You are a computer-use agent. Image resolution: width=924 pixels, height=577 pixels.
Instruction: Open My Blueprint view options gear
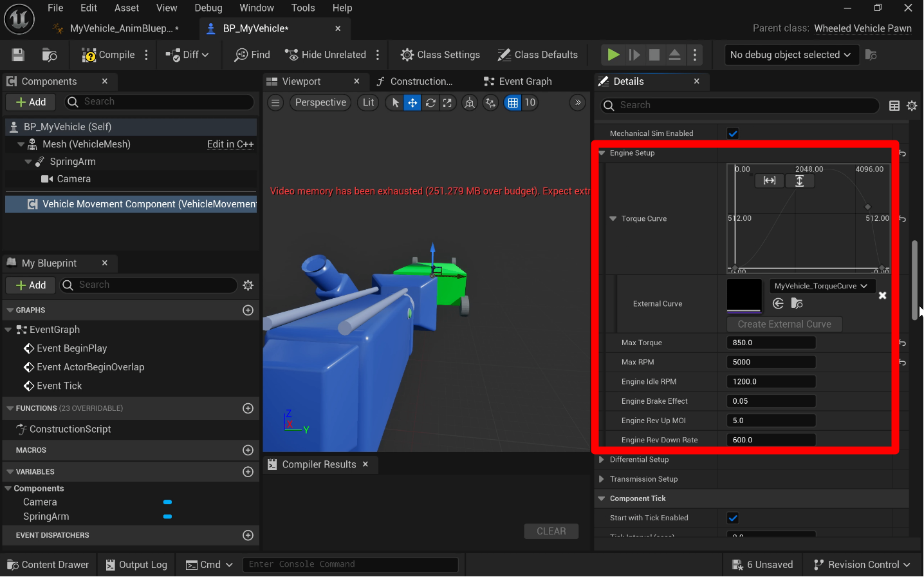[248, 285]
